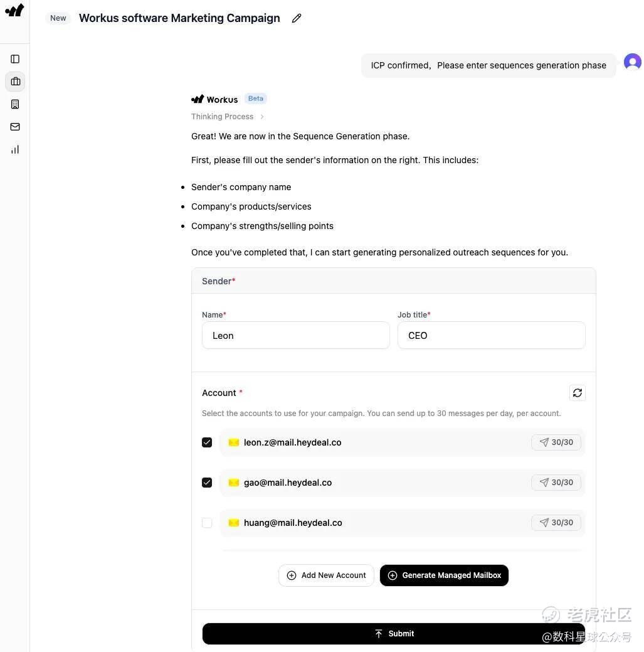Uncheck the leon.z@mail.heydeal.co account
The width and height of the screenshot is (644, 652).
(x=207, y=442)
